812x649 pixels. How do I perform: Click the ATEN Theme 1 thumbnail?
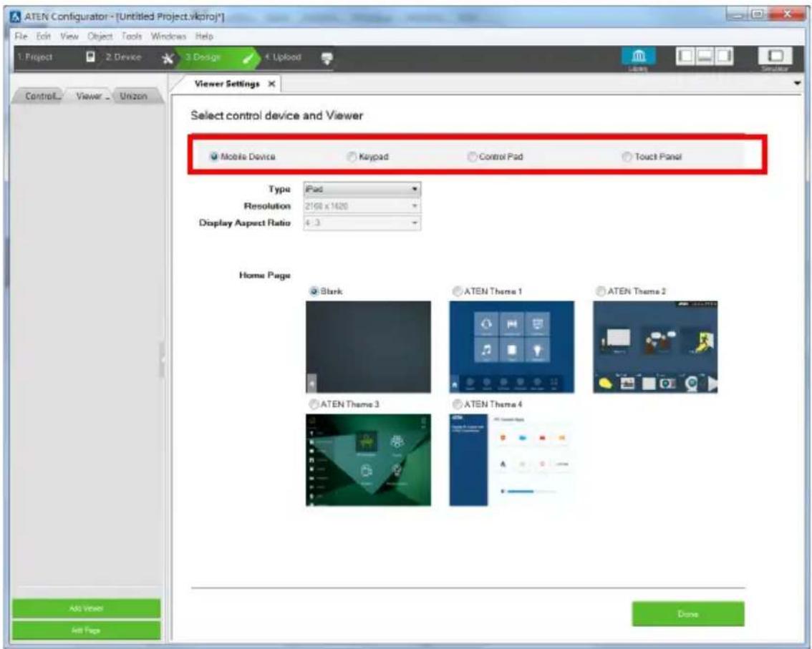[x=512, y=347]
